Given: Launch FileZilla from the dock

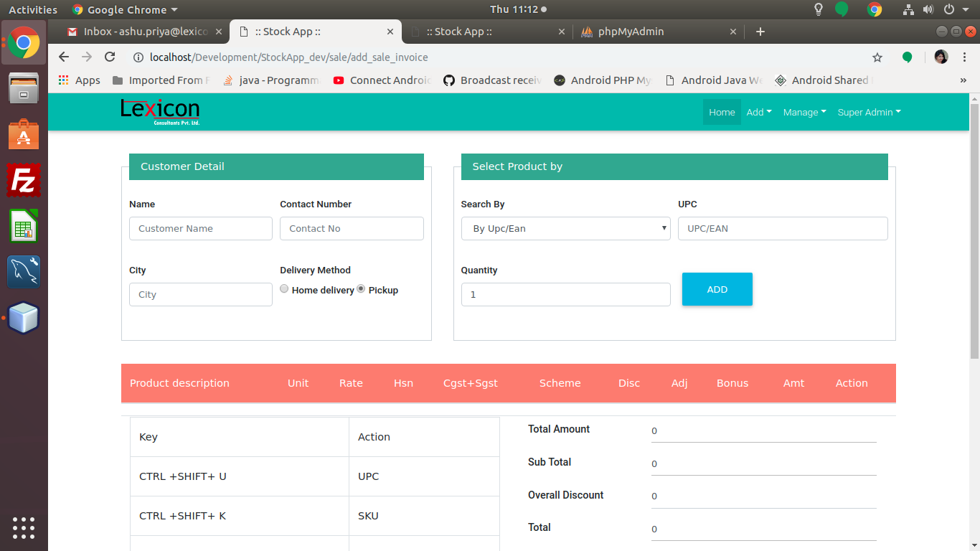Looking at the screenshot, I should (x=24, y=180).
